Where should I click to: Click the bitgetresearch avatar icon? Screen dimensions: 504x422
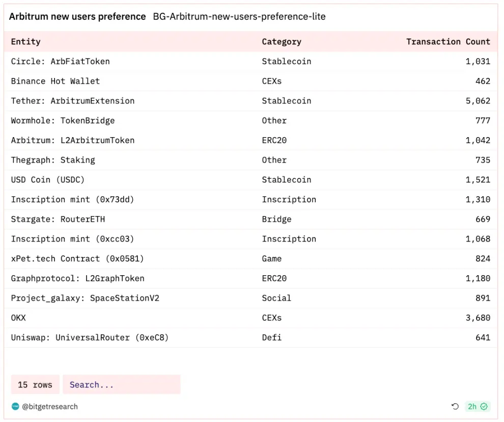pyautogui.click(x=15, y=406)
